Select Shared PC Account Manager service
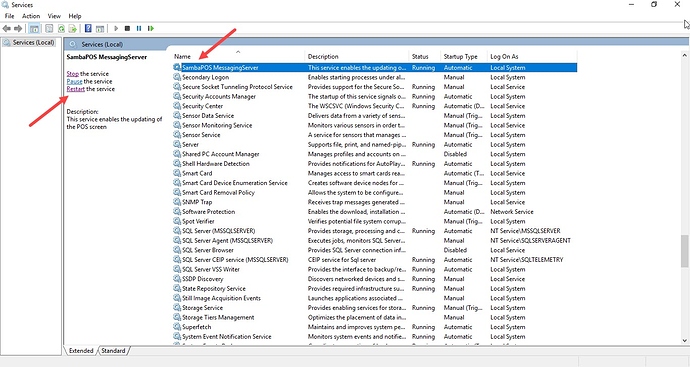 pyautogui.click(x=374, y=154)
